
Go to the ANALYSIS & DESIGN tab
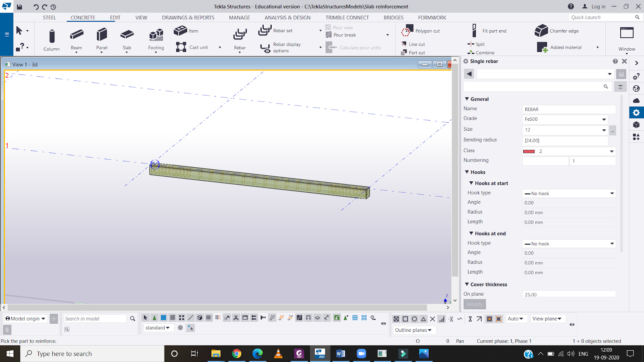(287, 18)
